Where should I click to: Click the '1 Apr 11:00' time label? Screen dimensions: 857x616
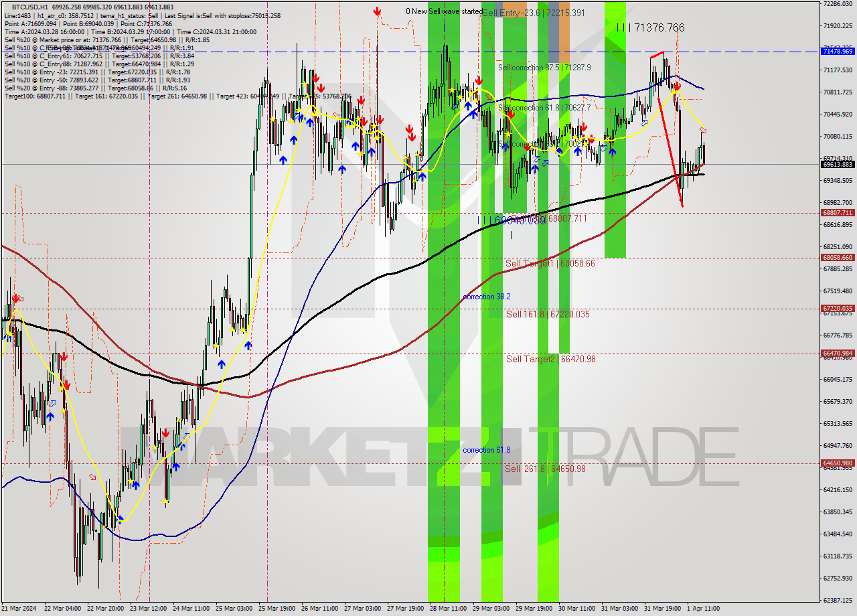(x=702, y=609)
